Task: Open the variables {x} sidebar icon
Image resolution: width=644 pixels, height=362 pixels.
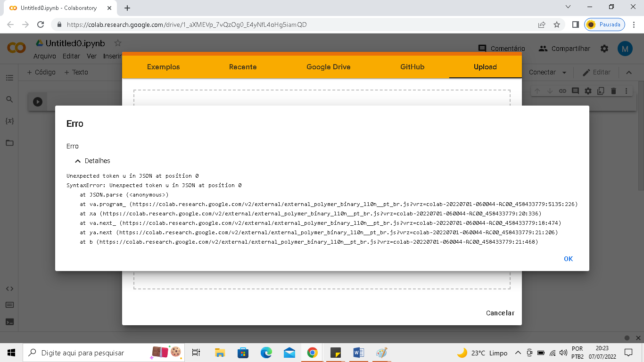Action: (x=9, y=121)
